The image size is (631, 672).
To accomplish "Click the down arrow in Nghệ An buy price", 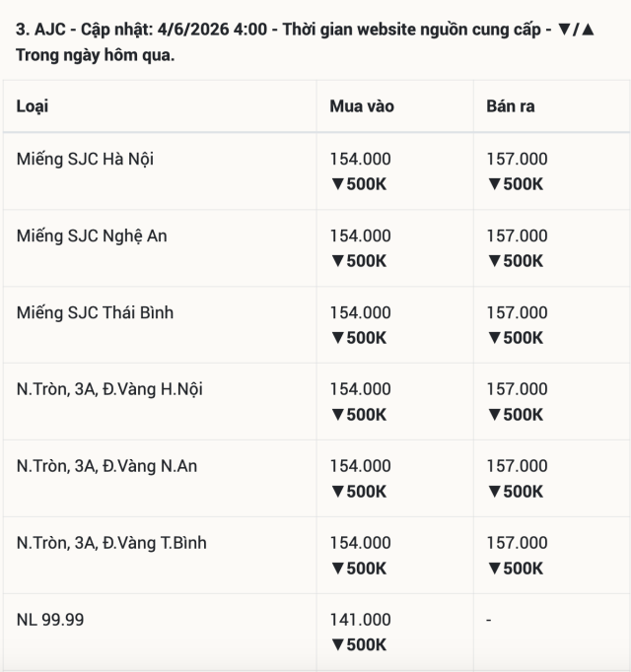I will (337, 261).
